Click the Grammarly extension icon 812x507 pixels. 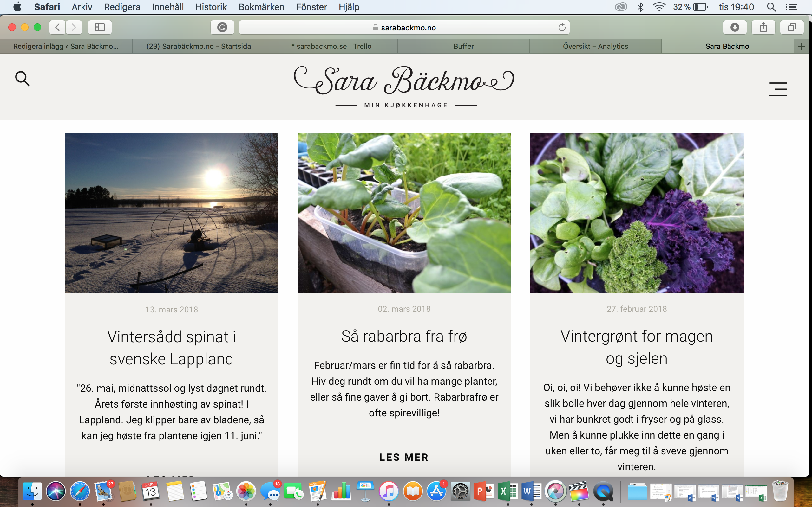point(222,27)
